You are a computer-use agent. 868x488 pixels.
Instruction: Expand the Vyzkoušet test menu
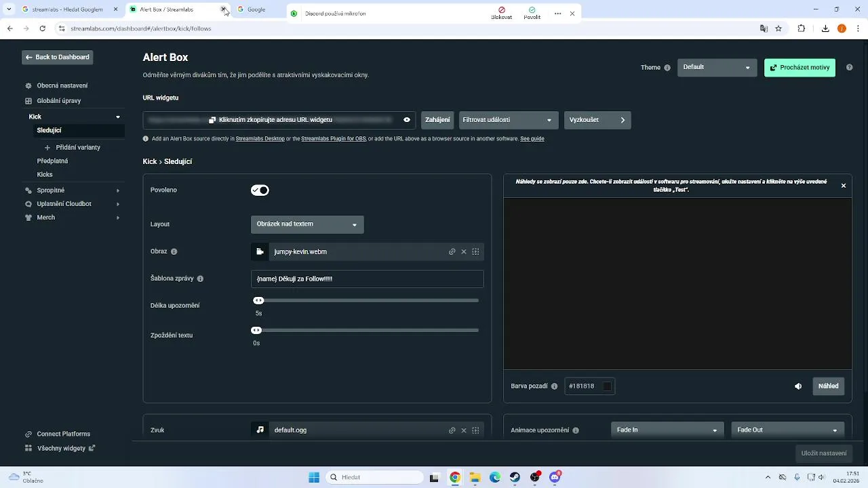[x=597, y=120]
